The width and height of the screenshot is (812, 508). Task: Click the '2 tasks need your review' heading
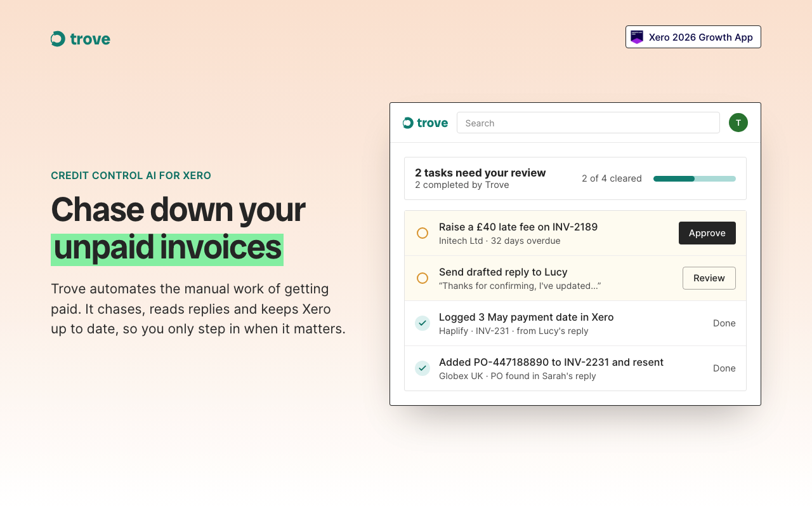click(480, 173)
